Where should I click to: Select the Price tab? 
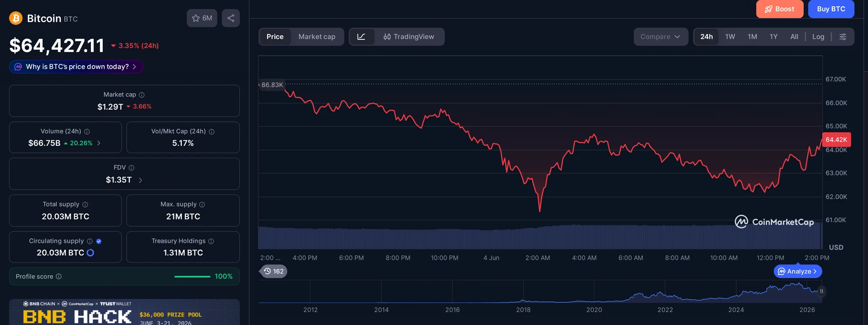pos(275,37)
